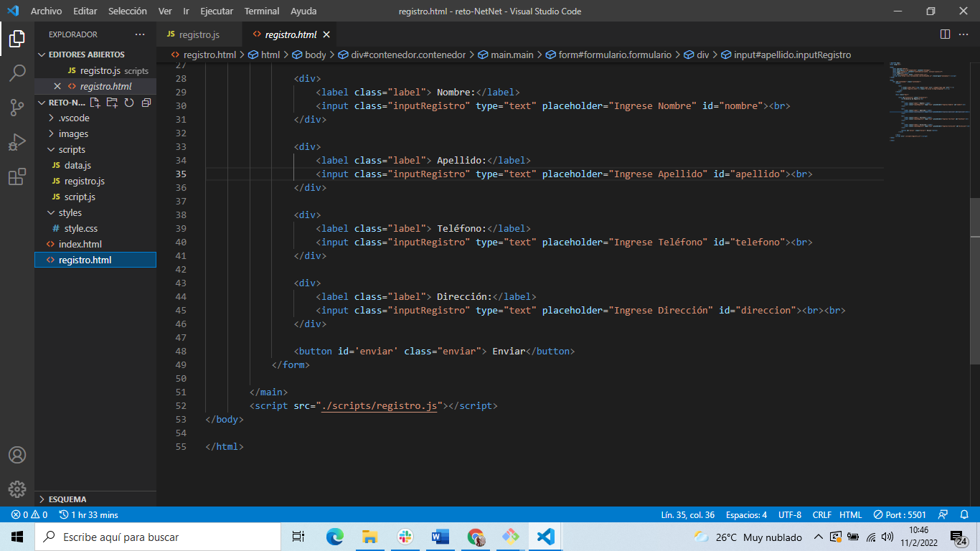
Task: Show hidden system tray icons
Action: pyautogui.click(x=818, y=537)
